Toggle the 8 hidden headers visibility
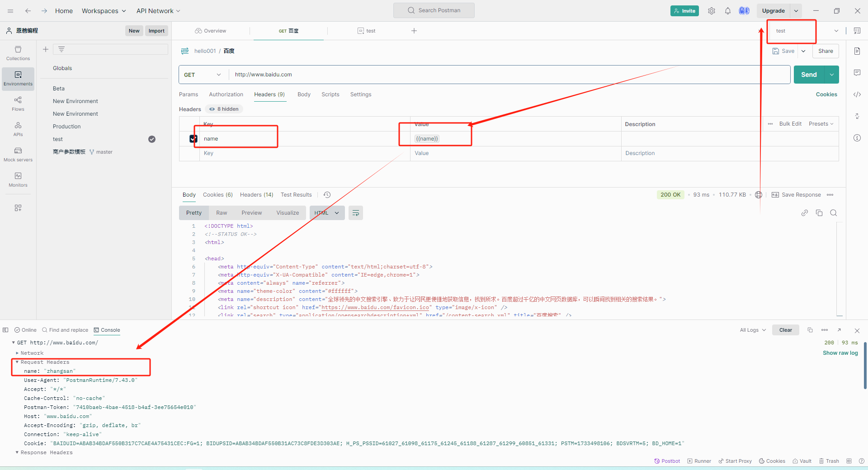868x470 pixels. click(225, 109)
